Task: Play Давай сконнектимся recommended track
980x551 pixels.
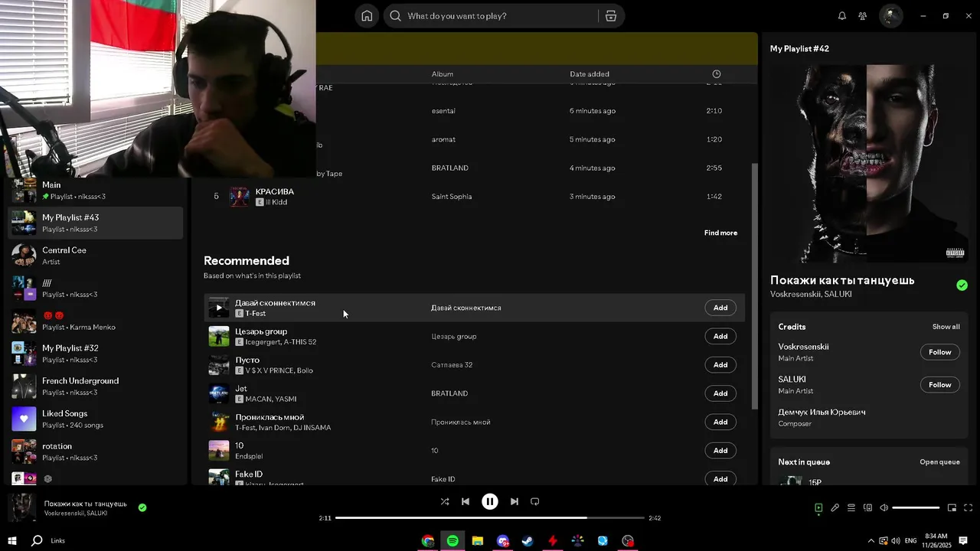Action: coord(218,308)
